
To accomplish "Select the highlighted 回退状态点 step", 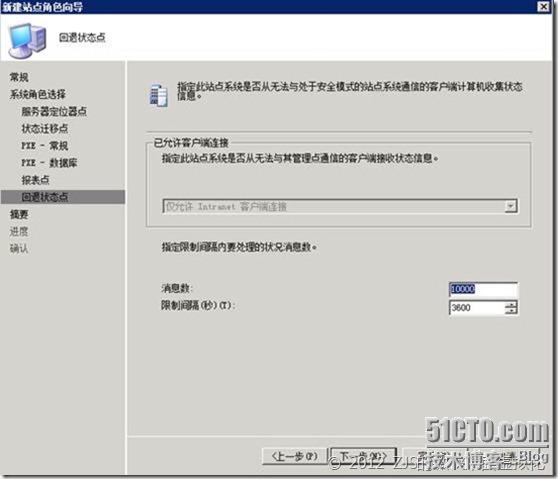I will (63, 197).
